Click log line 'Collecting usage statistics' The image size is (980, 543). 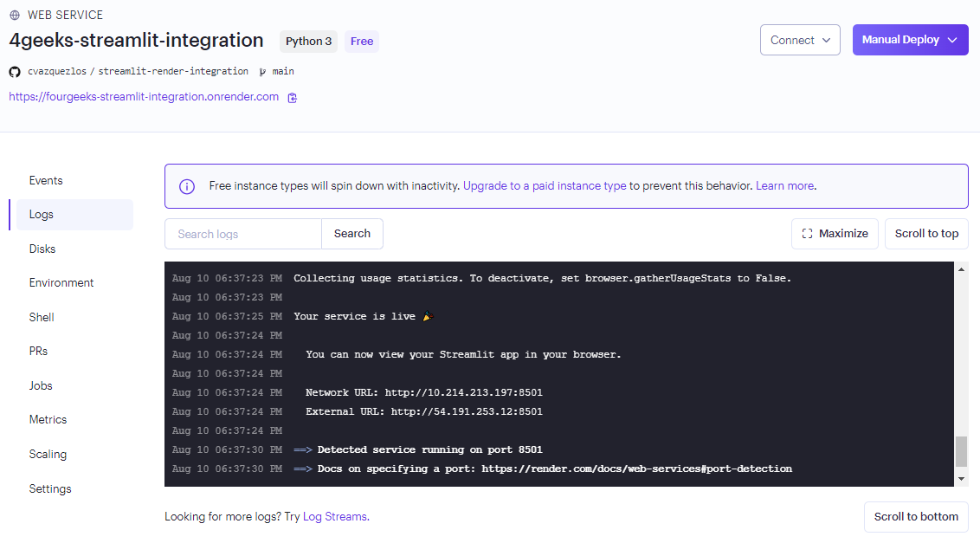pos(543,278)
